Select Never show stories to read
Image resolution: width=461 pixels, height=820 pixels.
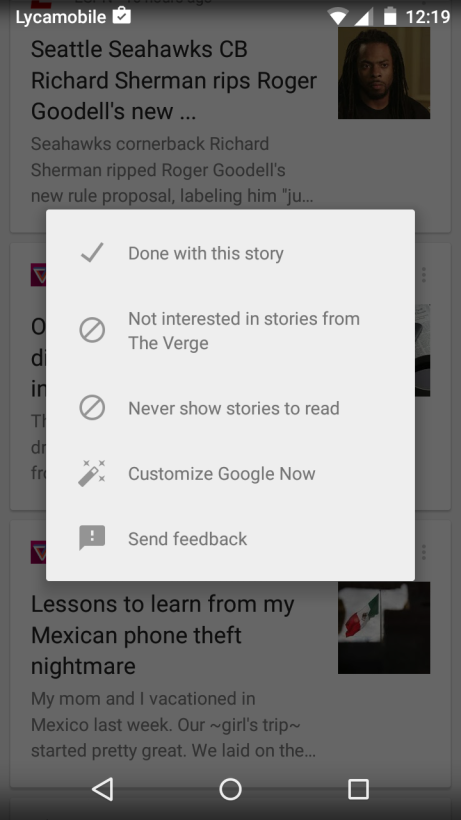pos(230,408)
